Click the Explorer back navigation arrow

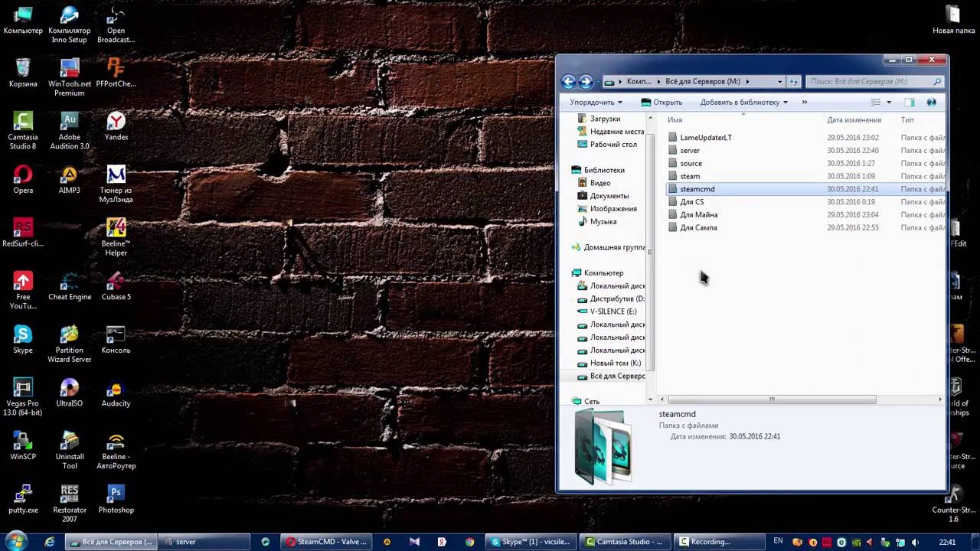point(568,81)
